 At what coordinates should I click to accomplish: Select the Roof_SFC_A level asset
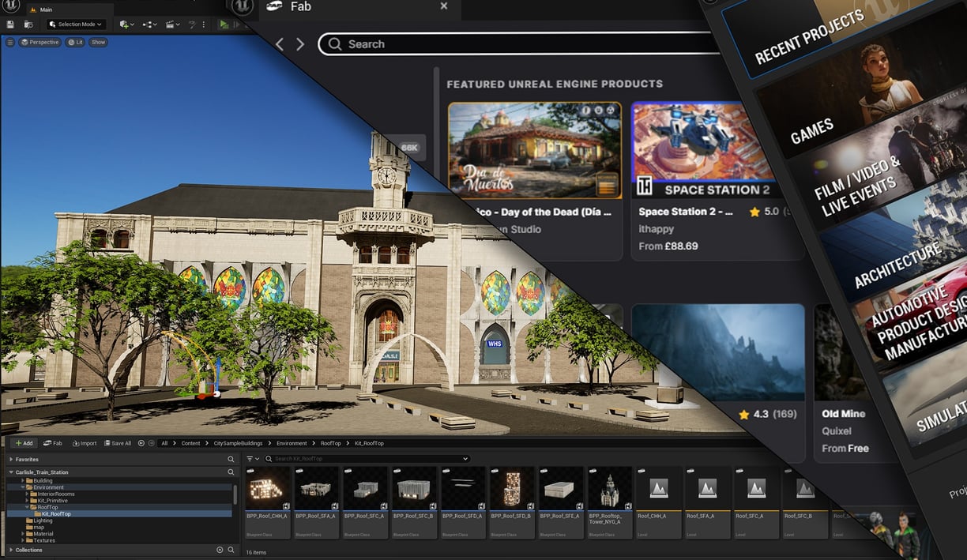click(758, 502)
